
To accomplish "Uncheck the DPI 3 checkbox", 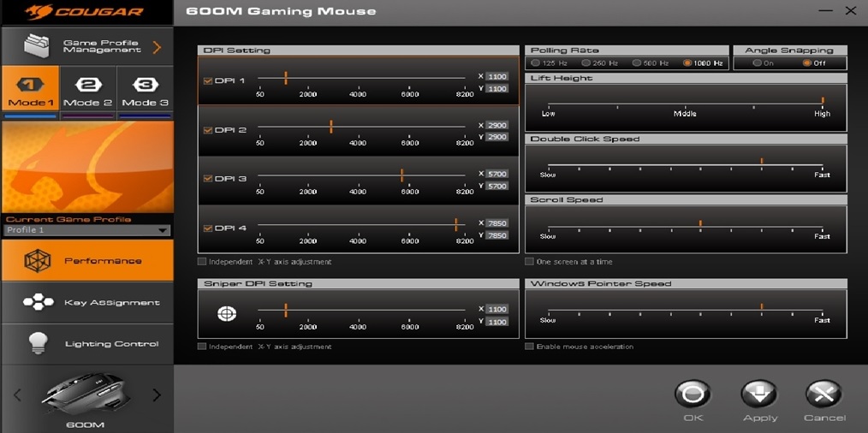I will coord(208,179).
